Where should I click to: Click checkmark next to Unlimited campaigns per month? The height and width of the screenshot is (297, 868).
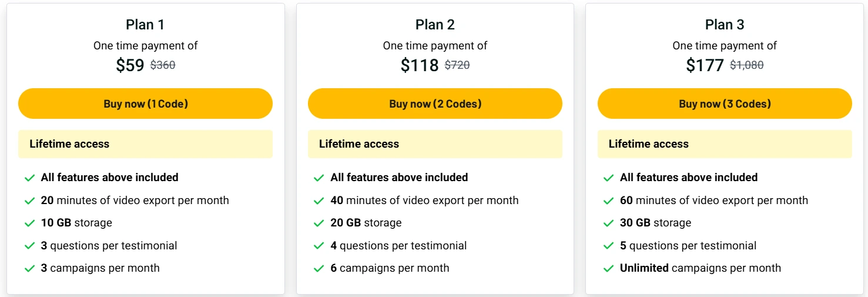pos(609,268)
